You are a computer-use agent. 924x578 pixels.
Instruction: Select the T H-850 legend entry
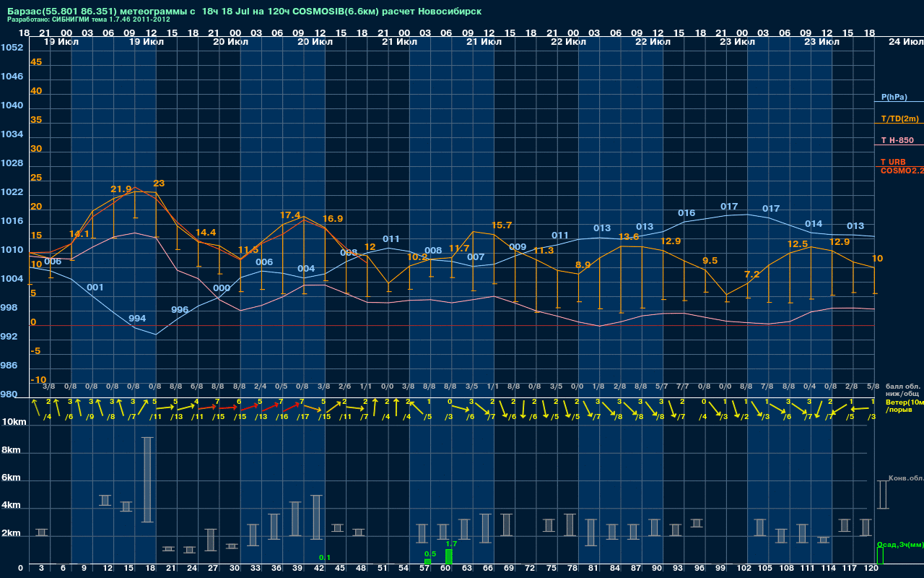pos(897,140)
